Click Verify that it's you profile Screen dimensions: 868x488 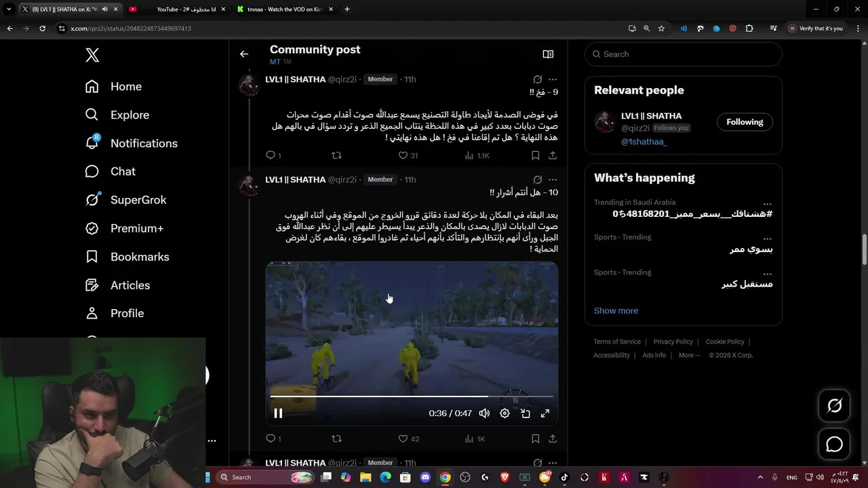pyautogui.click(x=815, y=28)
